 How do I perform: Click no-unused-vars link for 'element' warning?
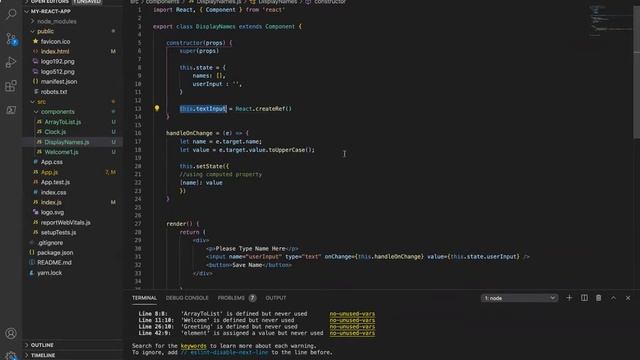coord(352,333)
